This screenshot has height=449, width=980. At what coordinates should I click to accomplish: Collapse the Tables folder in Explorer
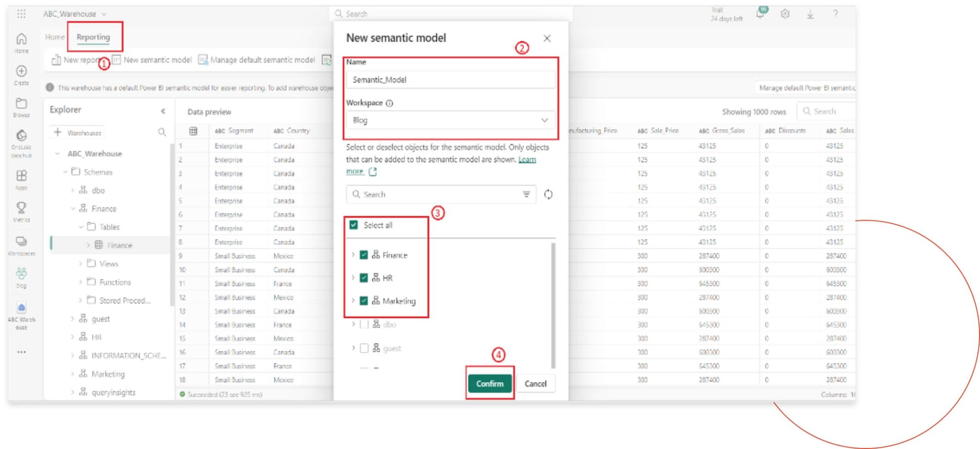pyautogui.click(x=81, y=227)
